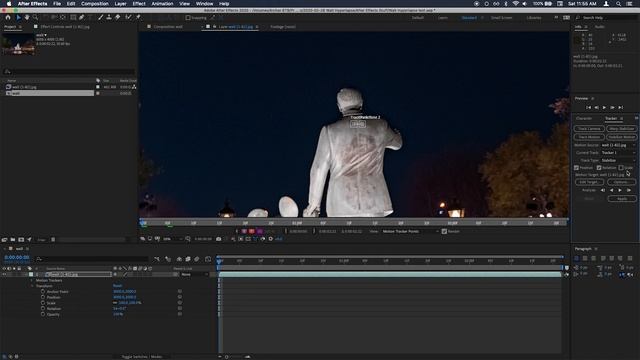Click the new composition icon in Project panel
640x360 pixels.
(x=21, y=240)
